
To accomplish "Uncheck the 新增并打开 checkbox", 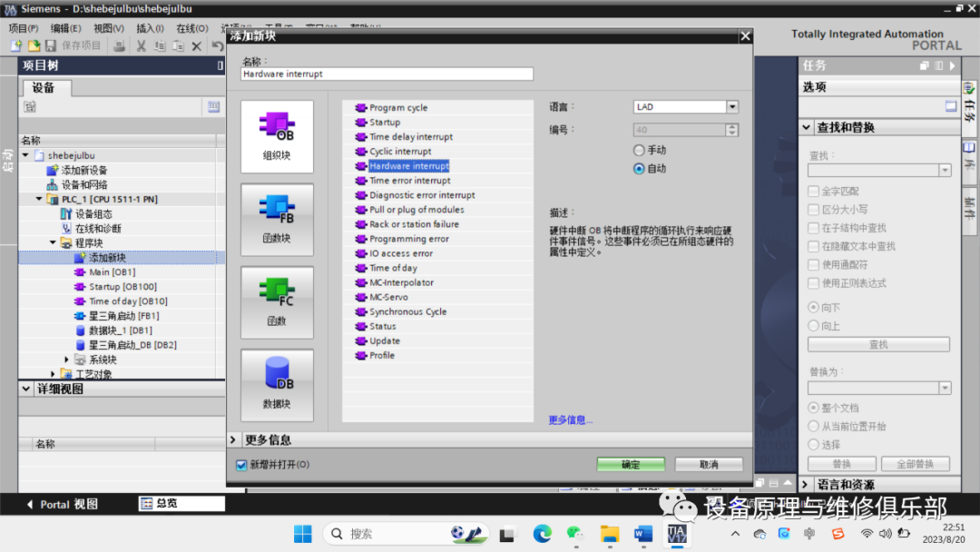I will pos(240,464).
